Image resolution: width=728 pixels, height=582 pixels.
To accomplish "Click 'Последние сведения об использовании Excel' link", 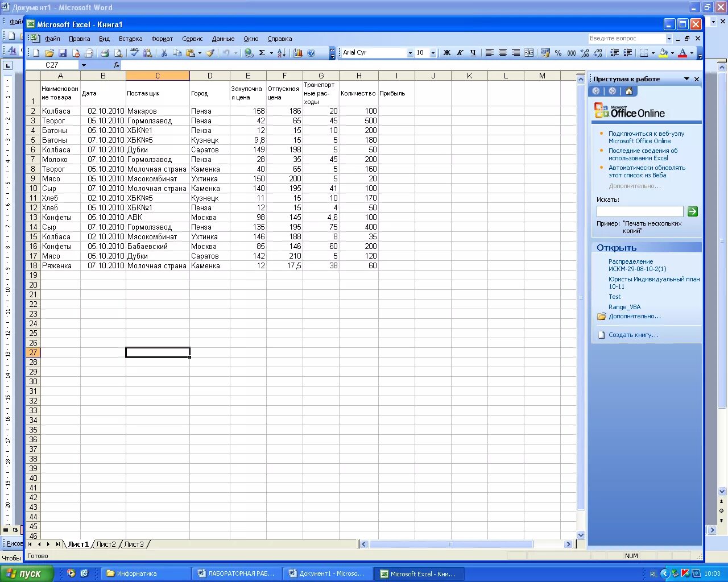I will (643, 154).
